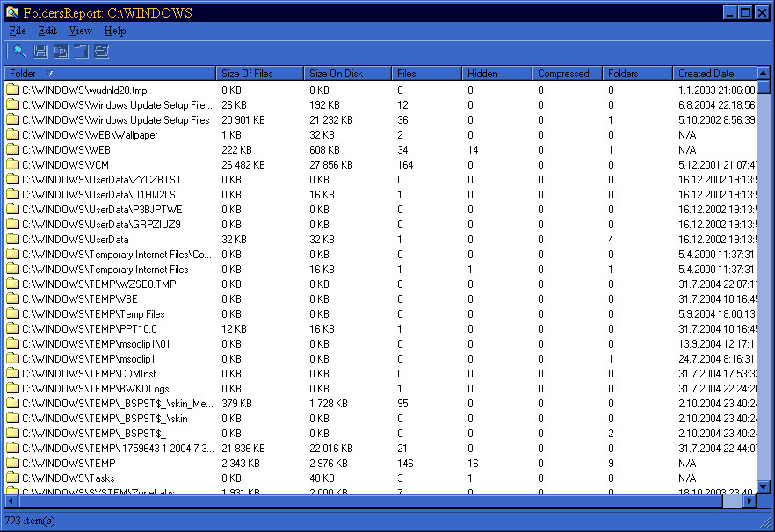Screen dimensions: 775x532
Task: Click the 27 856 KB size on disk cell
Action: [331, 164]
